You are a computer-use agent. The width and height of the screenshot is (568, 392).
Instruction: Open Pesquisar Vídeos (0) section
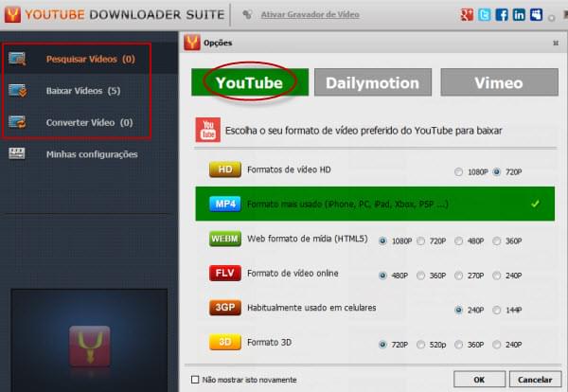(x=90, y=59)
